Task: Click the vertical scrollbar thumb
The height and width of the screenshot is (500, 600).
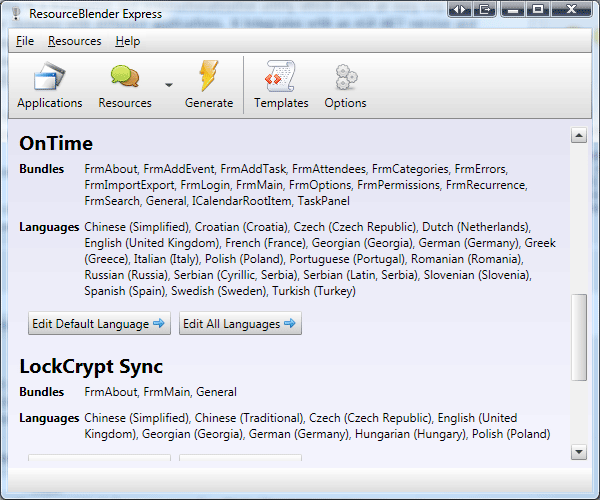Action: tap(579, 337)
